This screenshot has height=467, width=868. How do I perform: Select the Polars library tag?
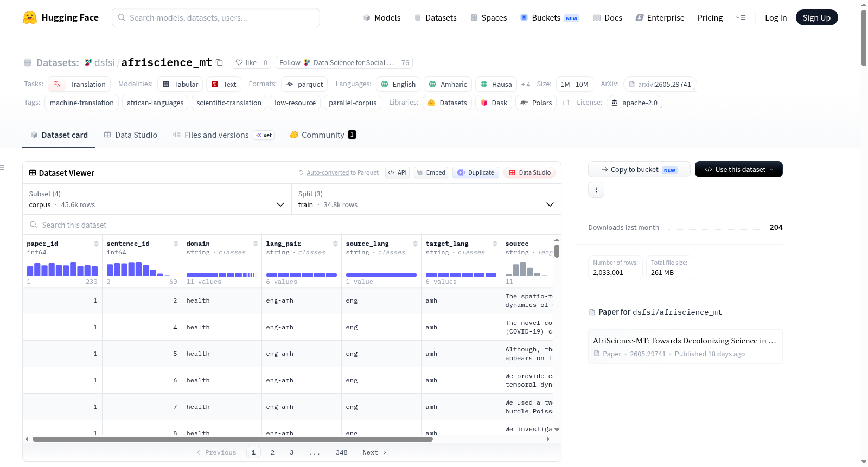[536, 103]
